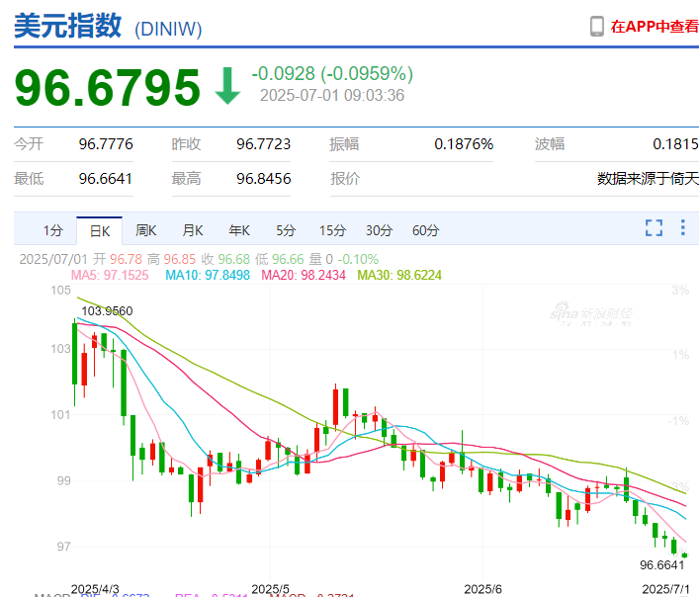
Task: Switch to the 1分 chart tab
Action: (53, 230)
